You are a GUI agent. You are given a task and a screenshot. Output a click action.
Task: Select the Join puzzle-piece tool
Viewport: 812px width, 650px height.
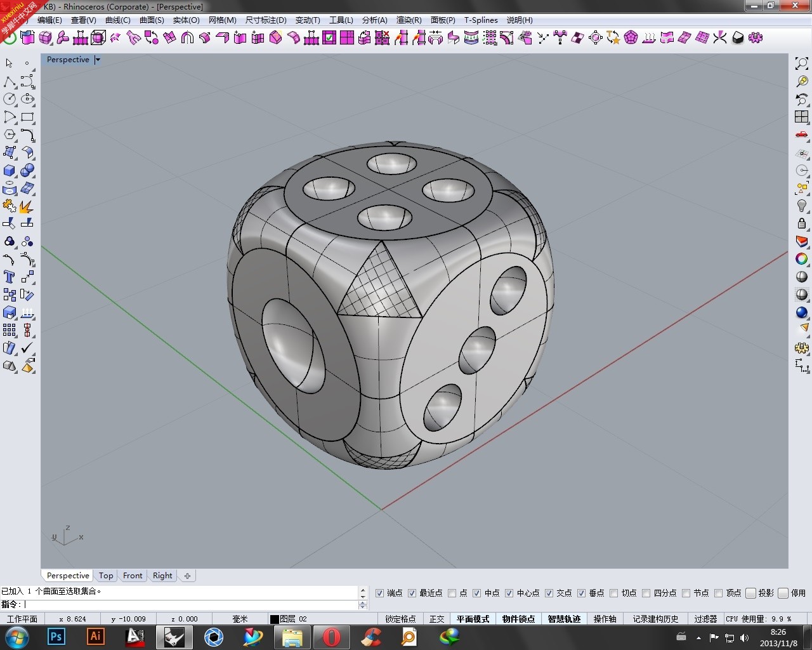(x=9, y=206)
